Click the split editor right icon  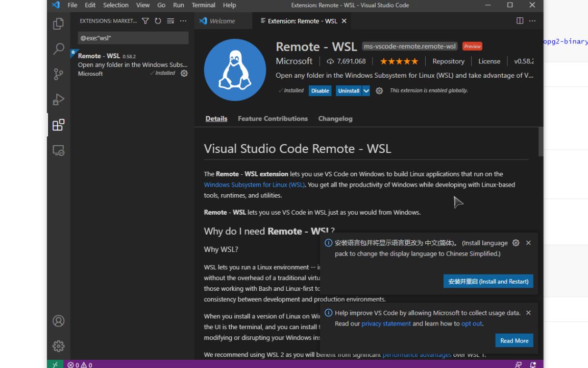pos(520,21)
